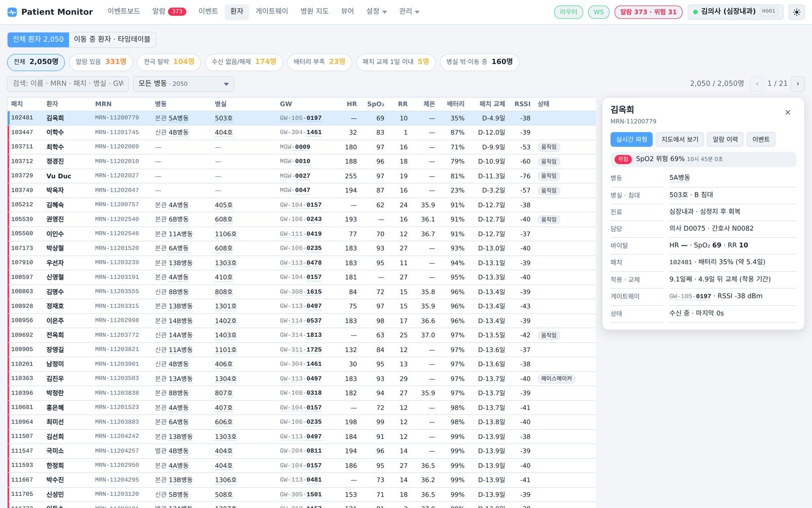The width and height of the screenshot is (812, 508).
Task: Filter by 패치 교체 1일 이내 chip
Action: tap(396, 62)
